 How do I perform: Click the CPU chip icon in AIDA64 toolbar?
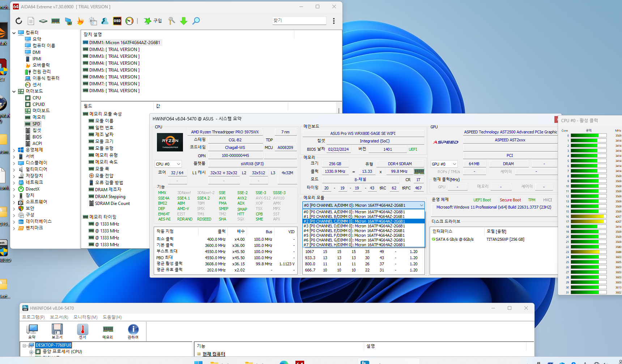pos(43,21)
